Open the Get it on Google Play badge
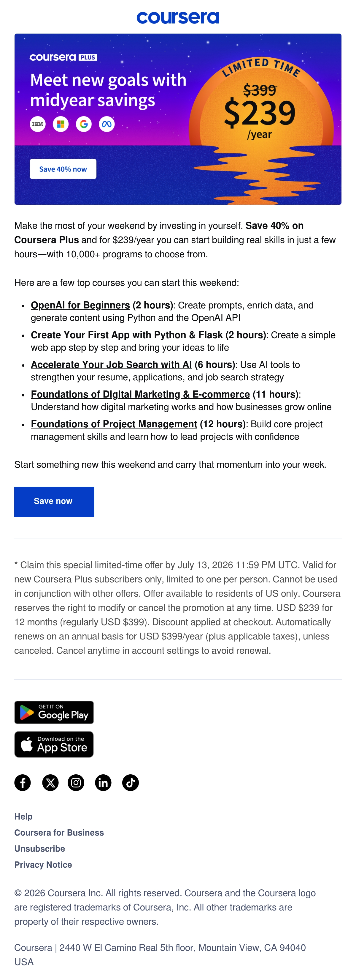356x980 pixels. click(x=54, y=712)
